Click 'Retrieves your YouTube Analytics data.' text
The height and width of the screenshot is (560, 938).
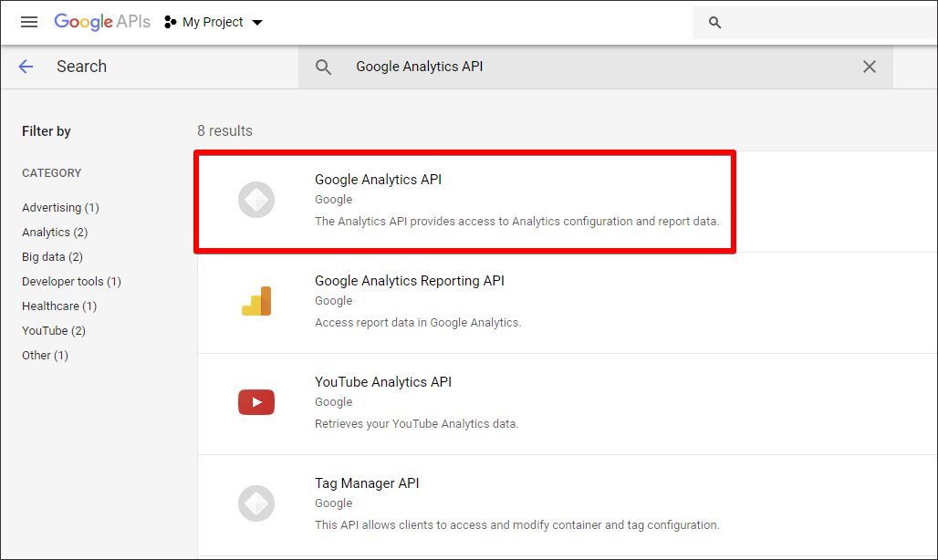click(416, 424)
